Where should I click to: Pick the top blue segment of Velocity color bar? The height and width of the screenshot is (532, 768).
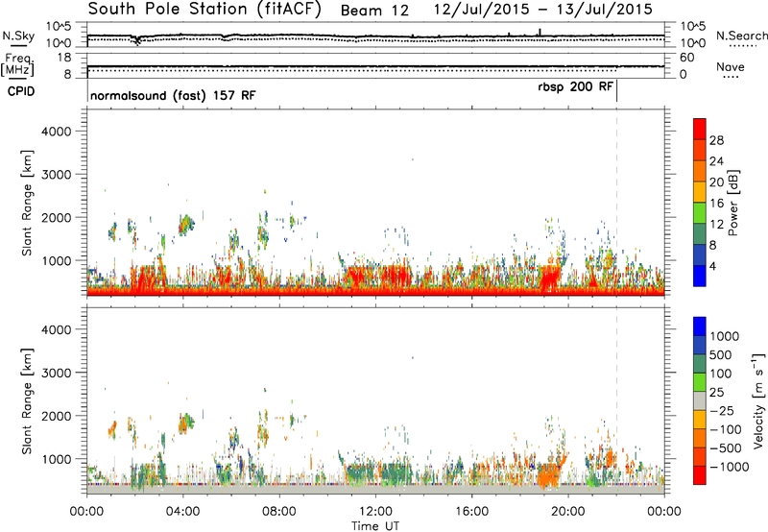(x=700, y=326)
